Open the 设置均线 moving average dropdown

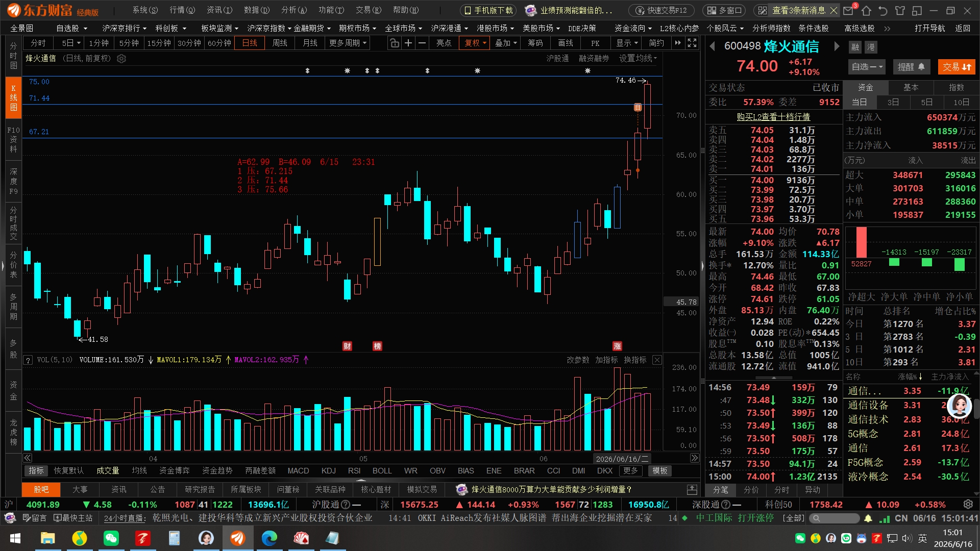coord(638,59)
